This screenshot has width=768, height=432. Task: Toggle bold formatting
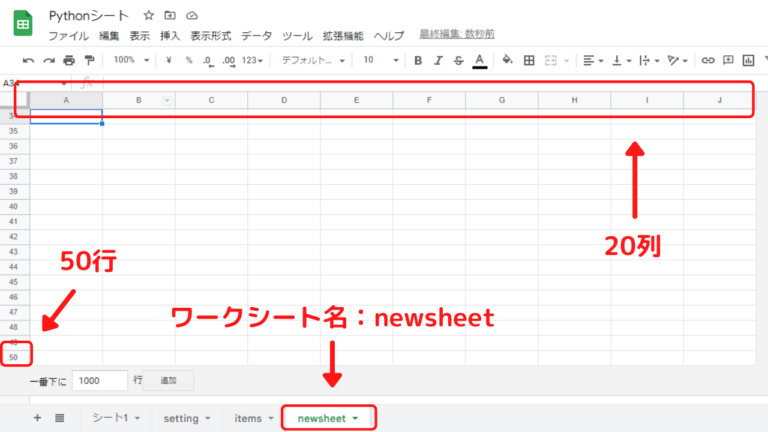[x=418, y=60]
